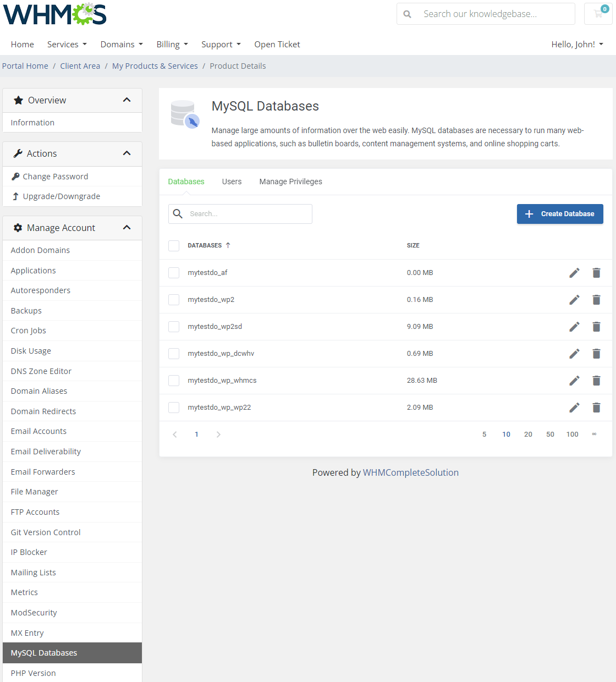Click the database search input field
Viewport: 616px width, 682px height.
click(248, 214)
